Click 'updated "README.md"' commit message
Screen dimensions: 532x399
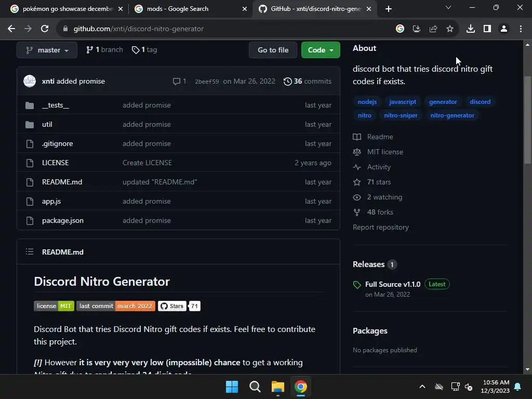tap(160, 182)
